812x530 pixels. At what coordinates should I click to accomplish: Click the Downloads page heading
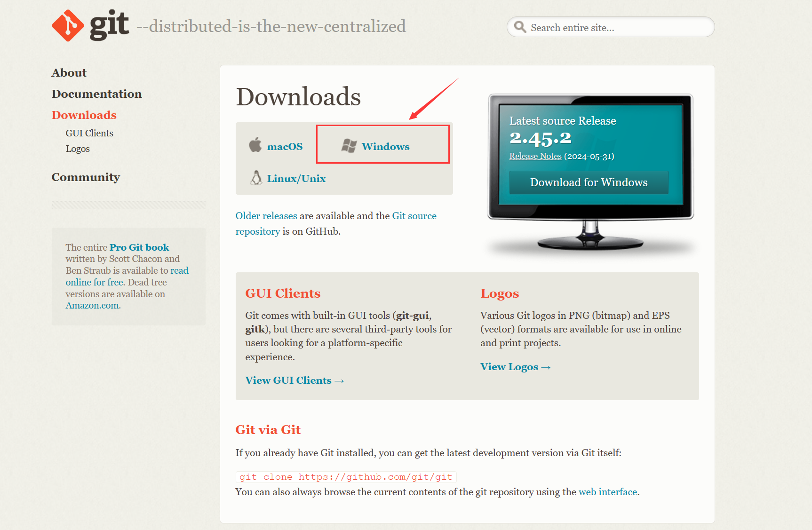pos(298,97)
